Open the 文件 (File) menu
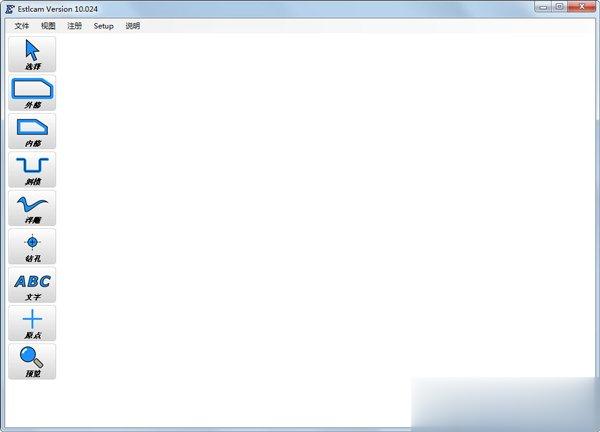The width and height of the screenshot is (600, 432). (21, 26)
